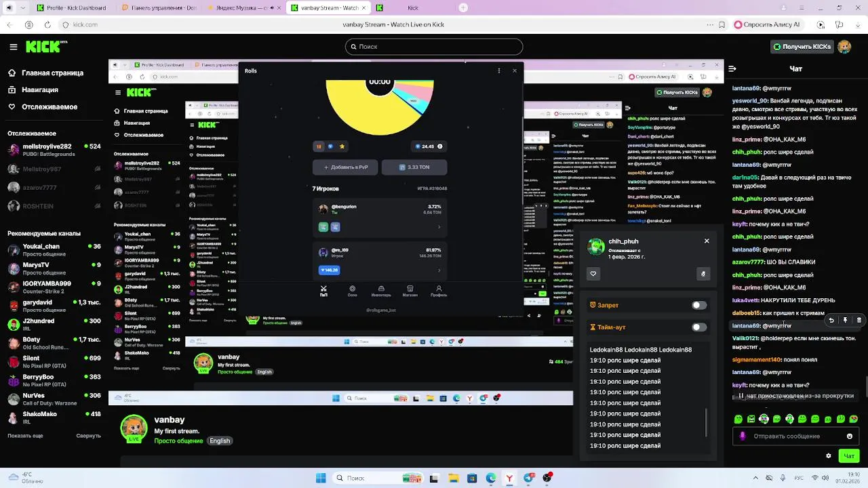Click Добавить в PvP button
Screen dimensions: 868x488
pyautogui.click(x=345, y=167)
